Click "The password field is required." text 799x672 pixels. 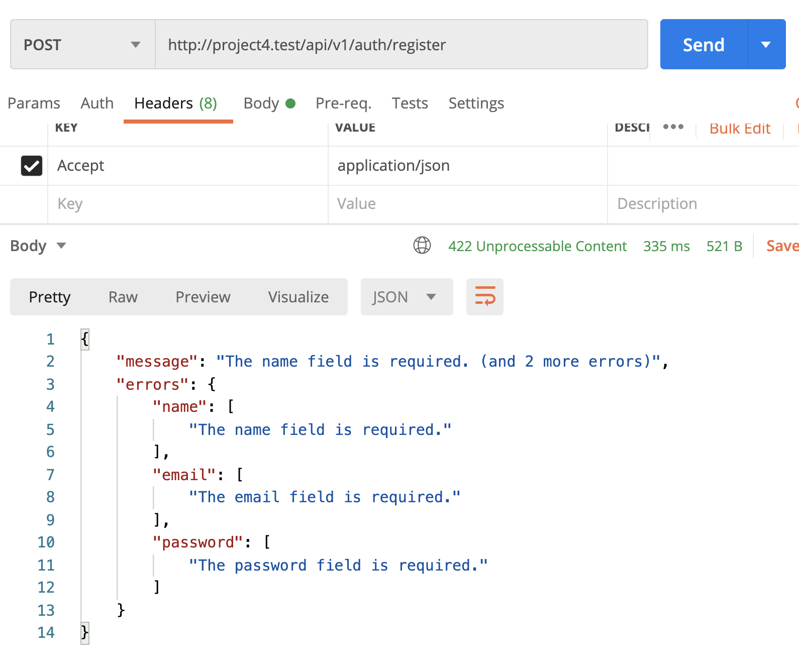[338, 565]
